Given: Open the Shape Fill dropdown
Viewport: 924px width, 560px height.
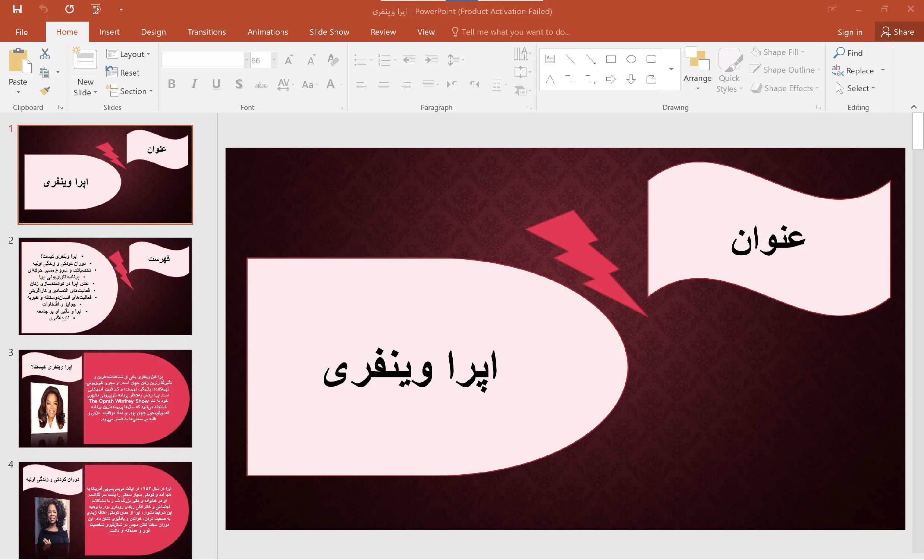Looking at the screenshot, I should [x=778, y=52].
